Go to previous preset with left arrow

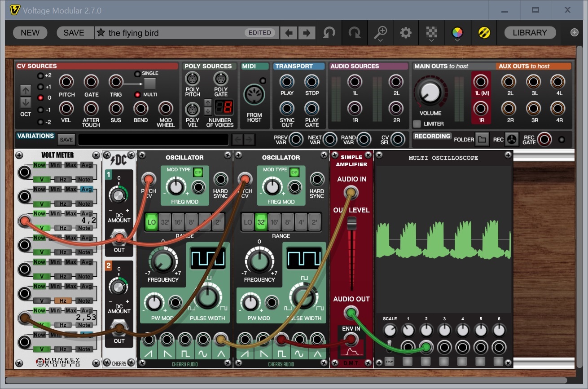tap(289, 33)
